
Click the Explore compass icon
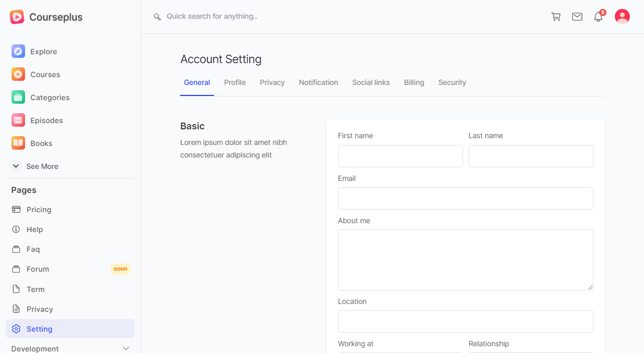click(x=18, y=51)
